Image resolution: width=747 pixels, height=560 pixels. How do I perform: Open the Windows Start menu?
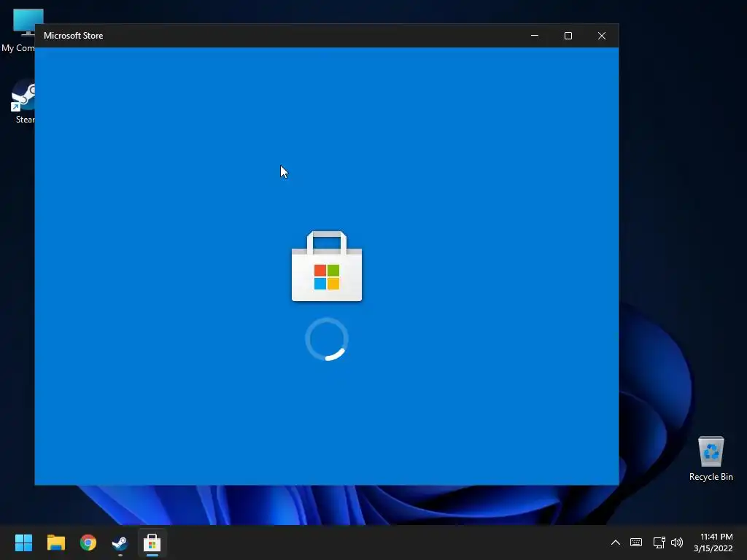23,542
